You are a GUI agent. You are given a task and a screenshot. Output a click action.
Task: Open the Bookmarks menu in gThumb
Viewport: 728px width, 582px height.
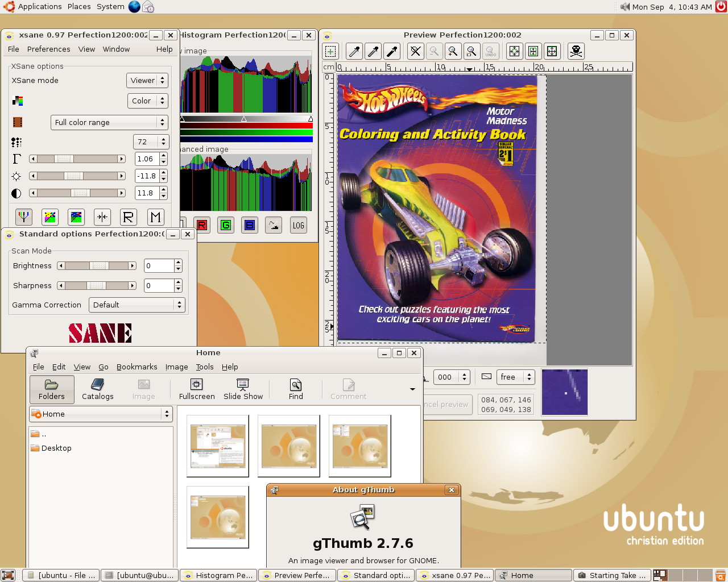pyautogui.click(x=136, y=367)
